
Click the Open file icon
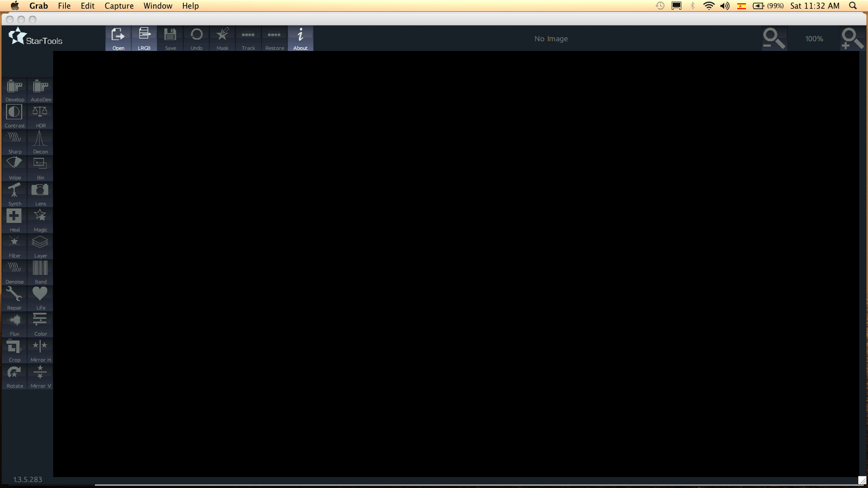118,38
